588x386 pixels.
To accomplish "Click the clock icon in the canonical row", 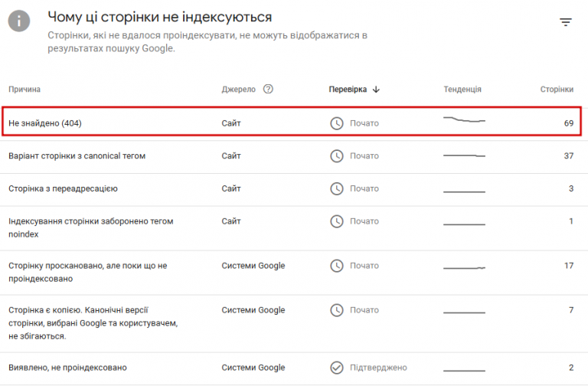I will pos(336,156).
